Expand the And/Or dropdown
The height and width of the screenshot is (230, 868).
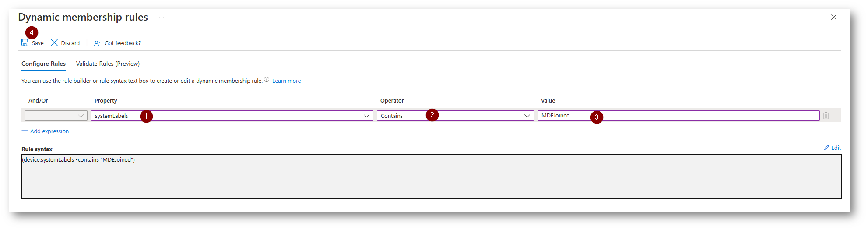(x=56, y=116)
